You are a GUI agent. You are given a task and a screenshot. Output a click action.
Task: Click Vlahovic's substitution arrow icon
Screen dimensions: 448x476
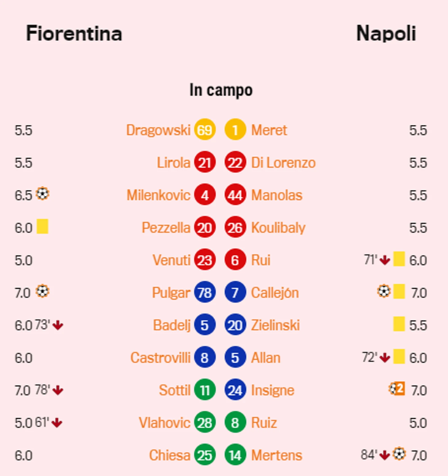coord(57,423)
